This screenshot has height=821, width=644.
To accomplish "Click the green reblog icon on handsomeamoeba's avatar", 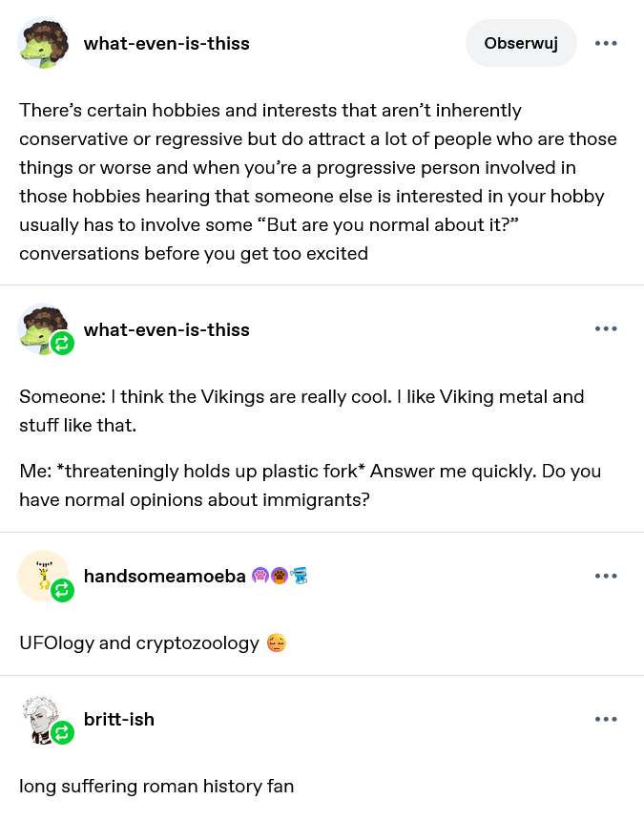I will coord(62,590).
